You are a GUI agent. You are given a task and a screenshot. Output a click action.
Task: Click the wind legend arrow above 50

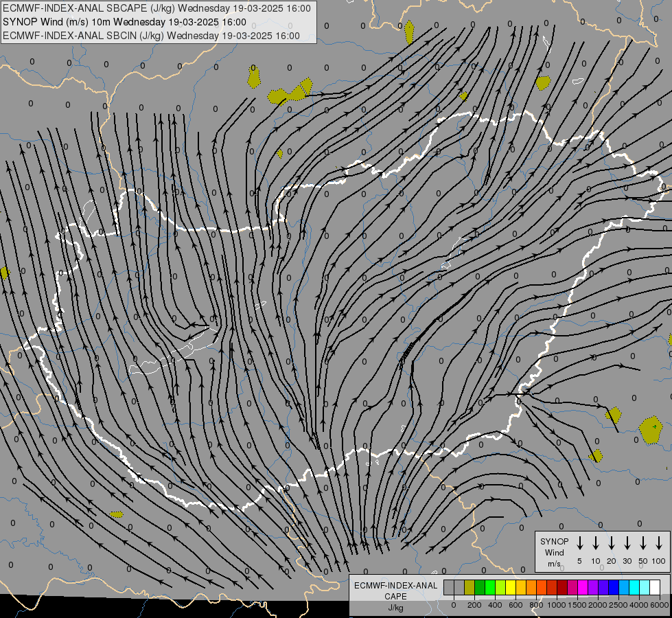643,543
